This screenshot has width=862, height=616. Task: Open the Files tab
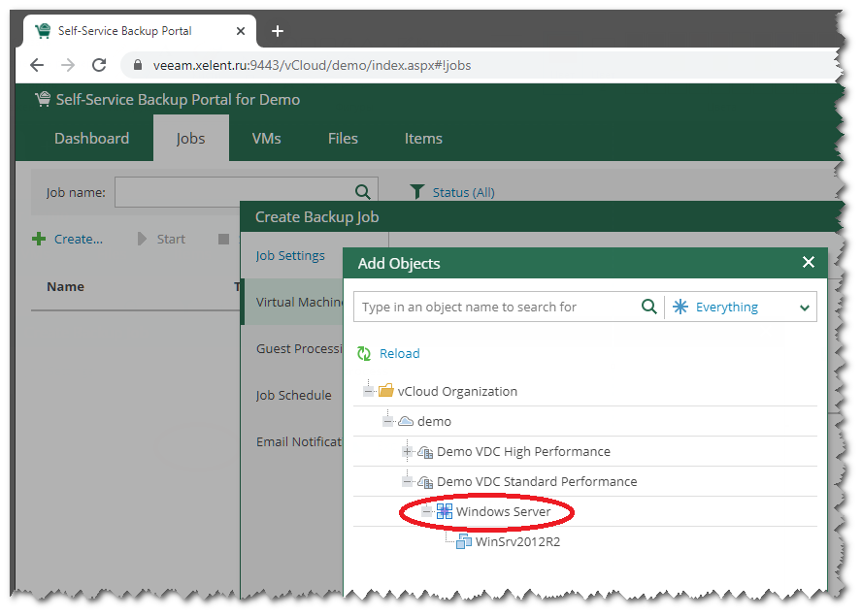click(343, 138)
